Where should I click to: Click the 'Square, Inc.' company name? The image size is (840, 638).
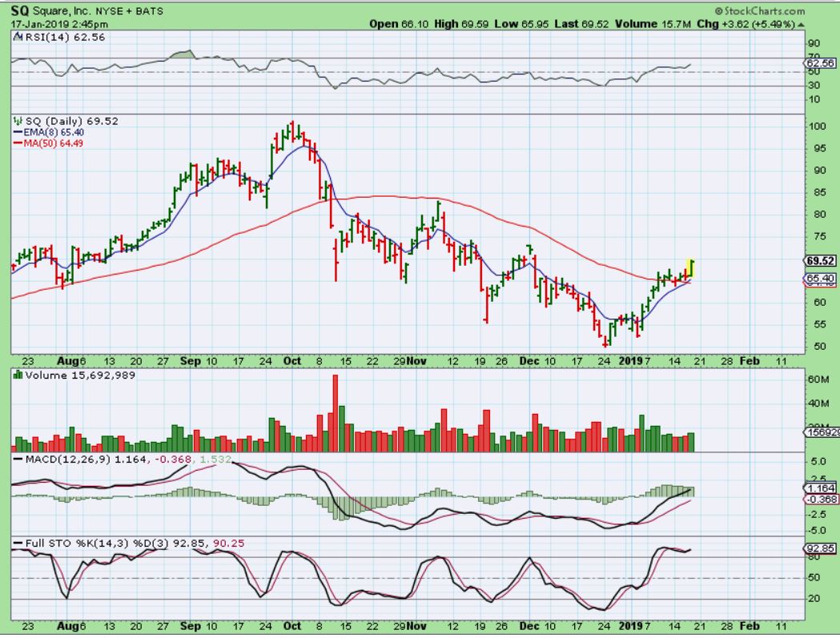point(62,11)
